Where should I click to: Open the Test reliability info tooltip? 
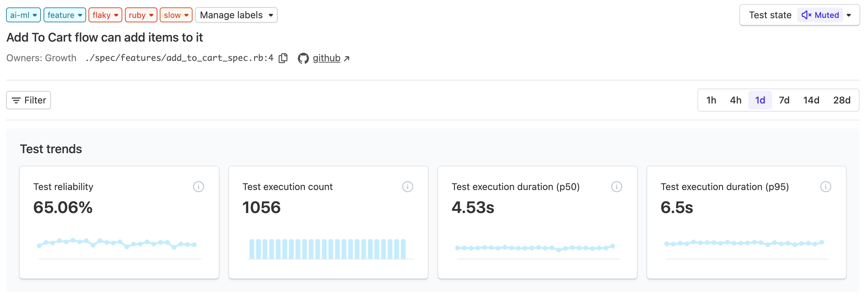pyautogui.click(x=199, y=186)
